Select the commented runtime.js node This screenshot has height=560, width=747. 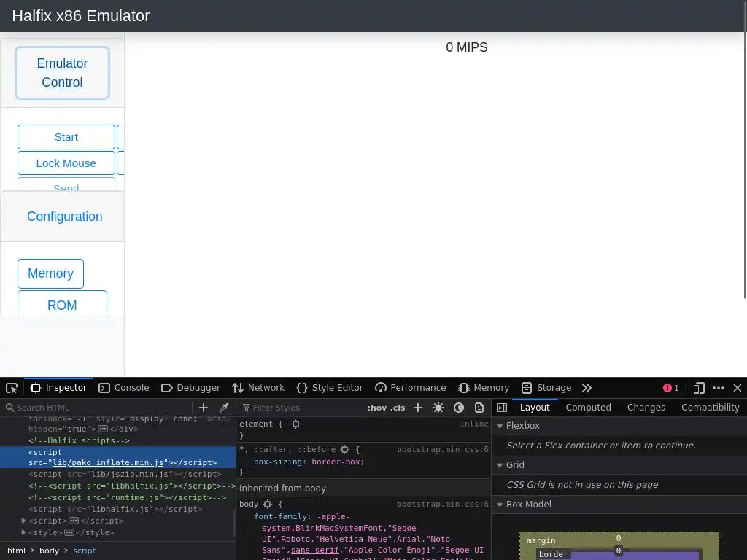pyautogui.click(x=127, y=497)
